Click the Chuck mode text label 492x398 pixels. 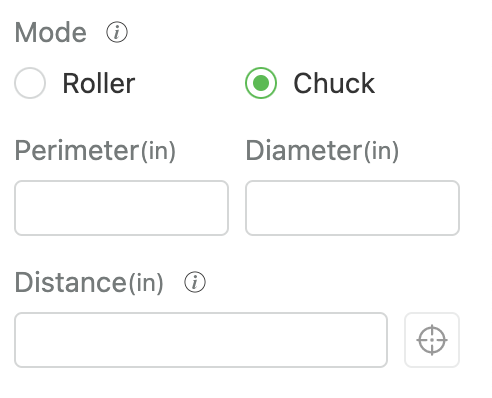(334, 83)
